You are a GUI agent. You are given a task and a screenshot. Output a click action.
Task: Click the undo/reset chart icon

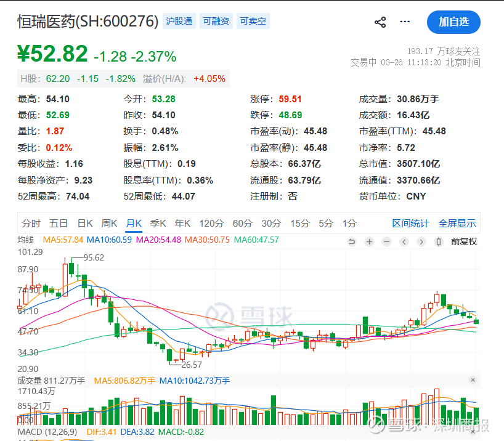pyautogui.click(x=352, y=241)
